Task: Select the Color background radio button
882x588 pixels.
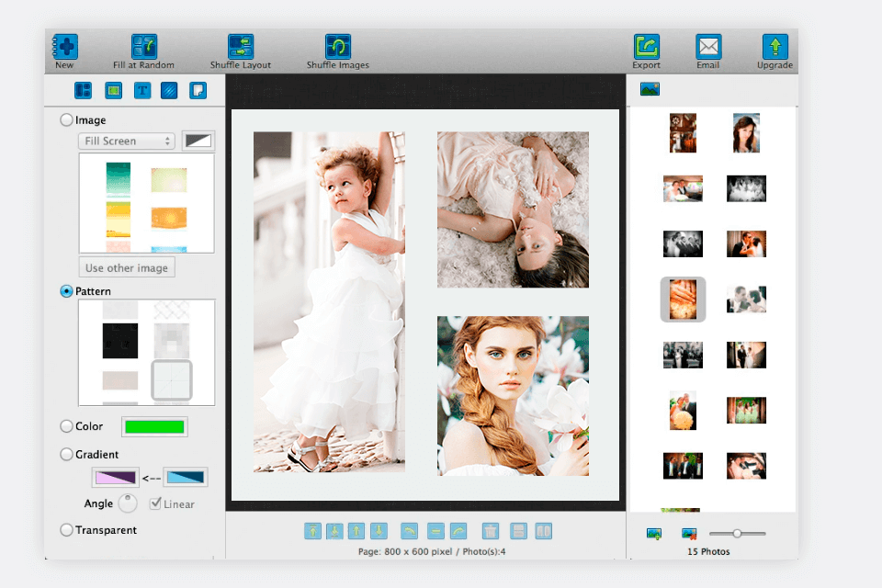Action: [x=66, y=426]
